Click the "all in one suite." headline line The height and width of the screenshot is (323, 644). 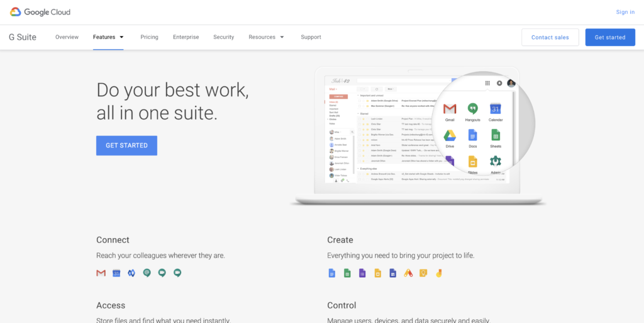pyautogui.click(x=157, y=113)
